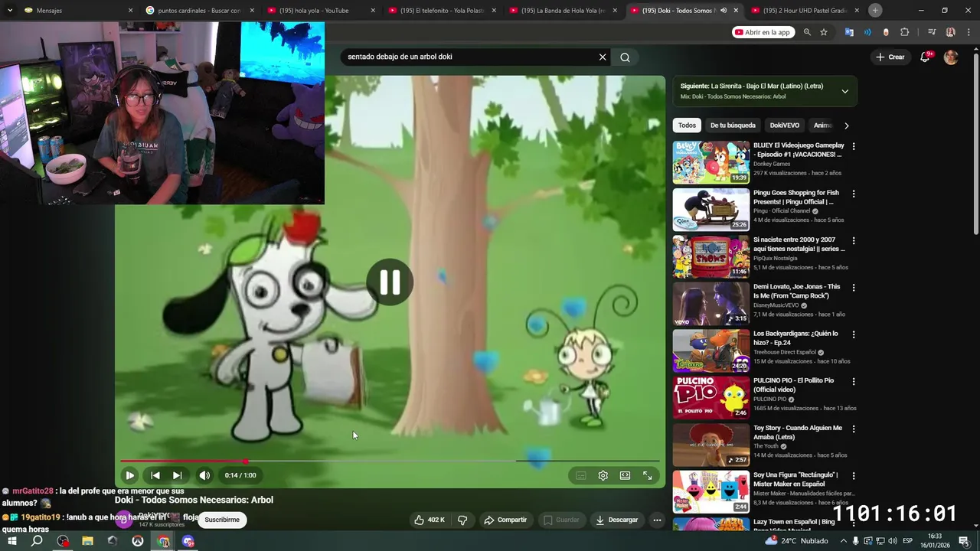
Task: Download the video with Descargar
Action: [616, 520]
